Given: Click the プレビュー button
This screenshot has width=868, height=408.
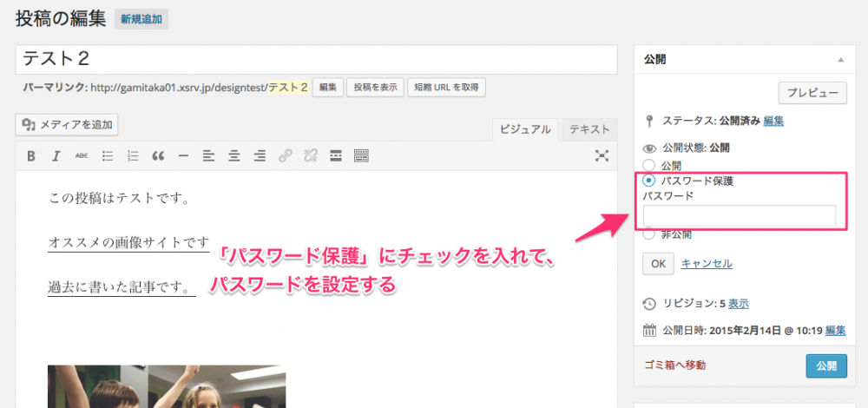Looking at the screenshot, I should click(812, 93).
